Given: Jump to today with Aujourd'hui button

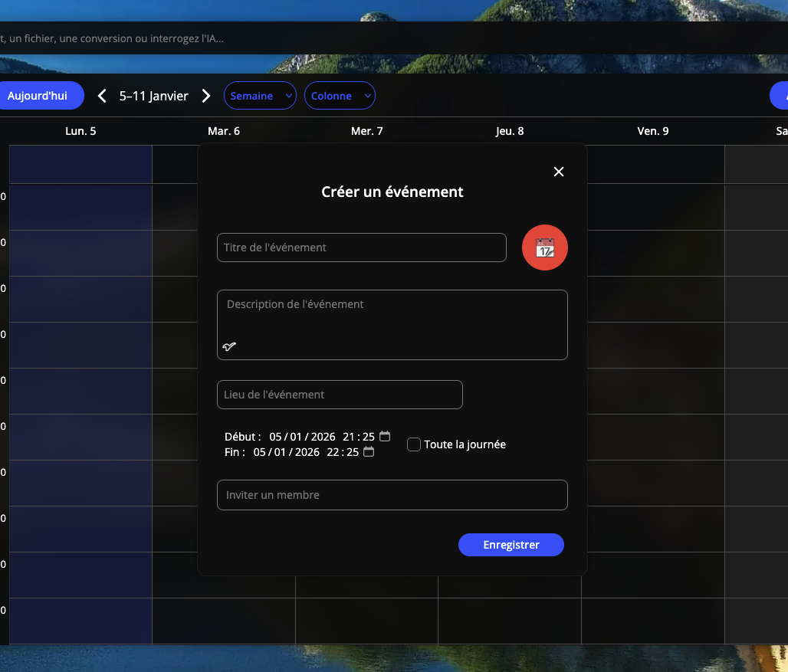Looking at the screenshot, I should click(x=38, y=96).
